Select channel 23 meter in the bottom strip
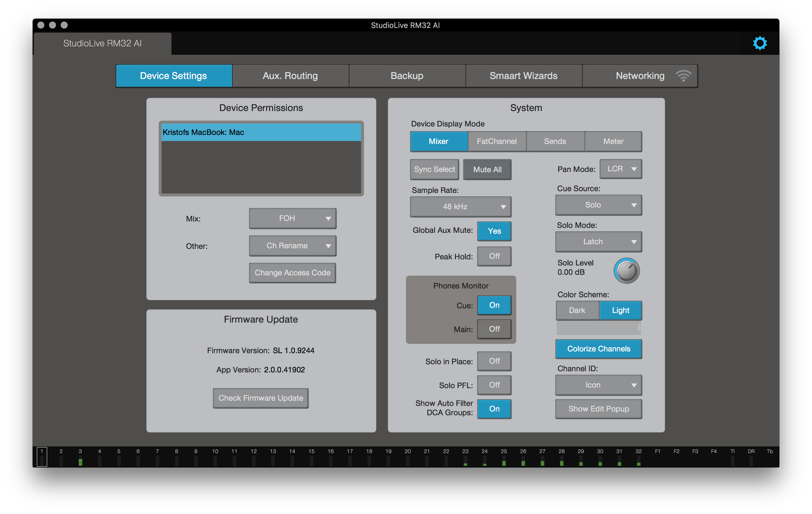812x514 pixels. pos(465,457)
